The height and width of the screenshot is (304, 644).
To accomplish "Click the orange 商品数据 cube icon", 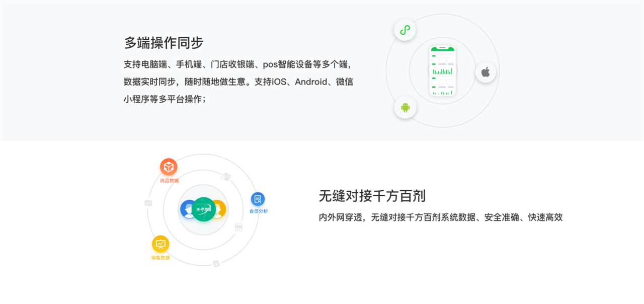I will click(169, 167).
